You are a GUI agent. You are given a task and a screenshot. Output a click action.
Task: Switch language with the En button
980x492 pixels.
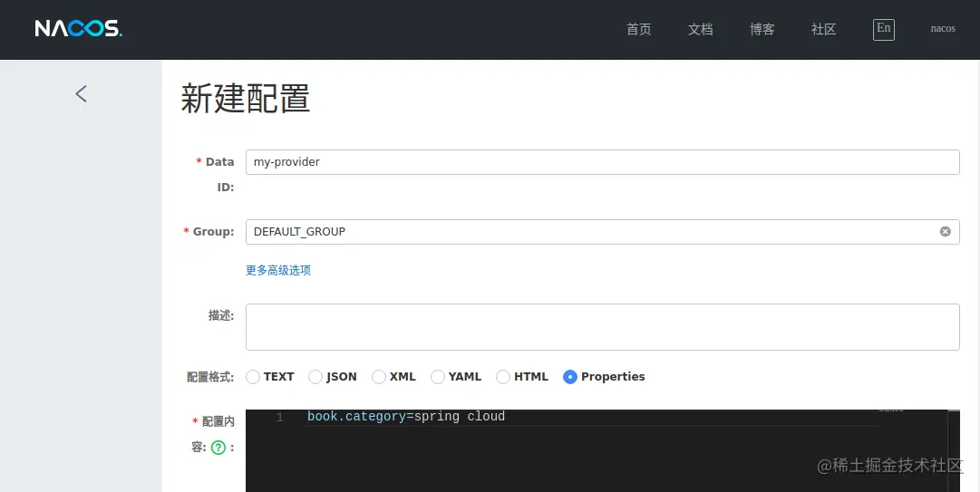(883, 29)
